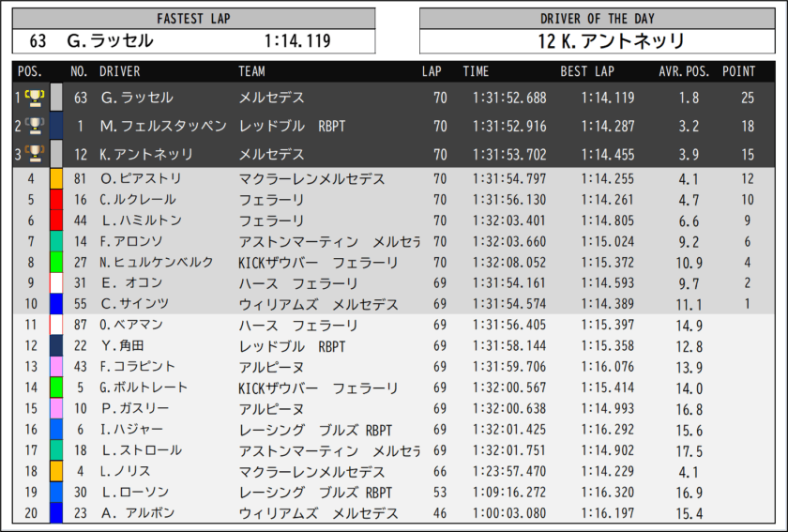Click the TIME column header
The height and width of the screenshot is (532, 788).
[x=476, y=71]
